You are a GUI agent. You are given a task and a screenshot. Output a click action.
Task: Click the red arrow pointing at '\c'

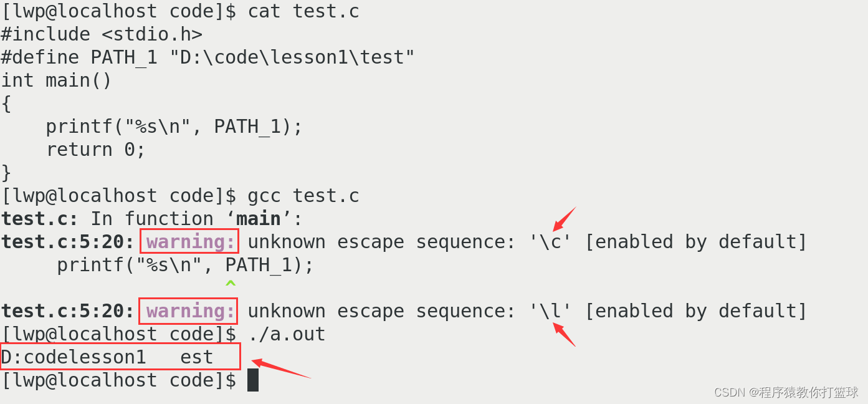(564, 219)
